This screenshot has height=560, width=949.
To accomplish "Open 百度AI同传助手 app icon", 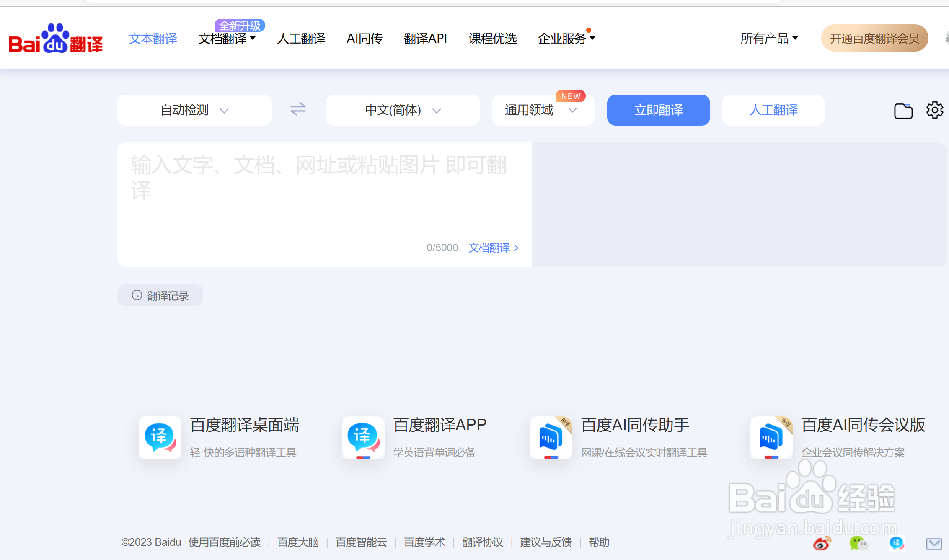I will tap(551, 437).
